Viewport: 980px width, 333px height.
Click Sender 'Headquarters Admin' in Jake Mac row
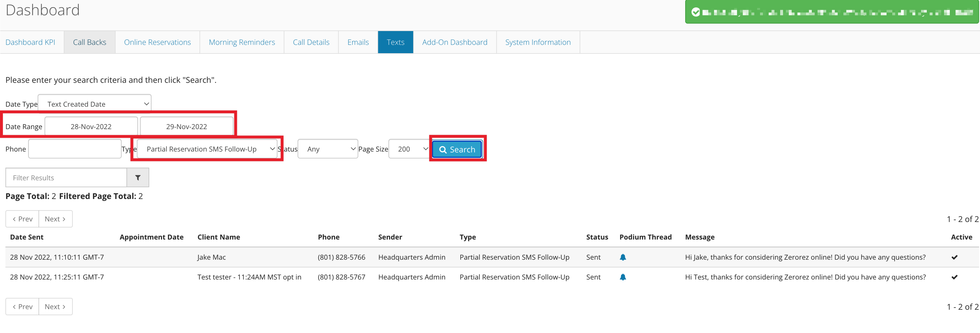pos(411,257)
